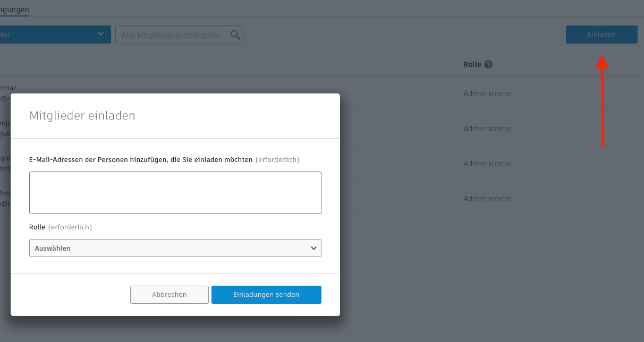Click the Mitglieder einladen dialog title
644x342 pixels.
pos(82,115)
